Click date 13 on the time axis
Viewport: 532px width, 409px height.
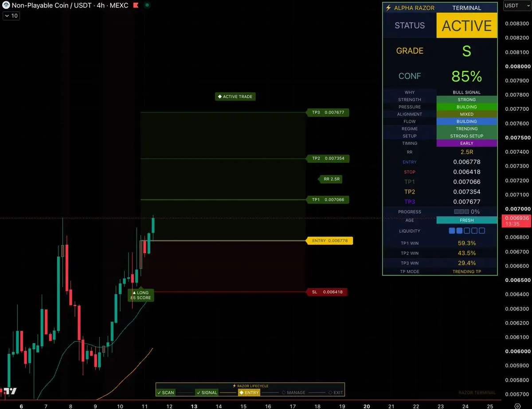click(x=194, y=405)
